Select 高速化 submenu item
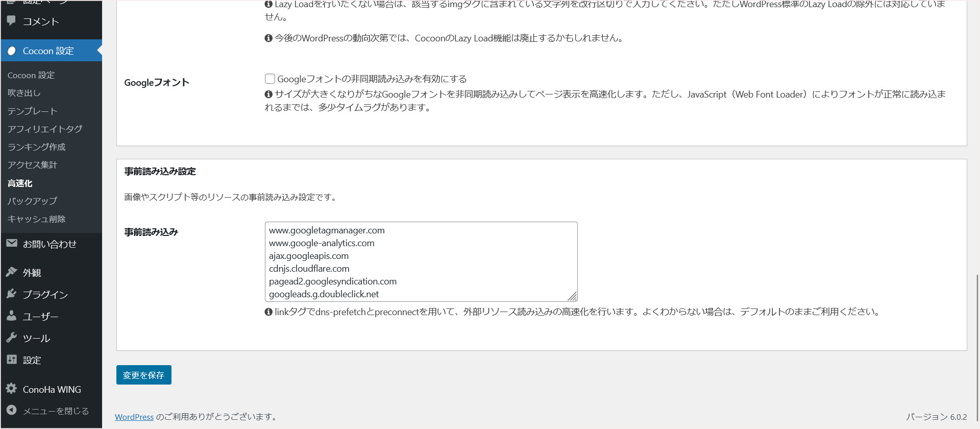980x429 pixels. [x=20, y=183]
